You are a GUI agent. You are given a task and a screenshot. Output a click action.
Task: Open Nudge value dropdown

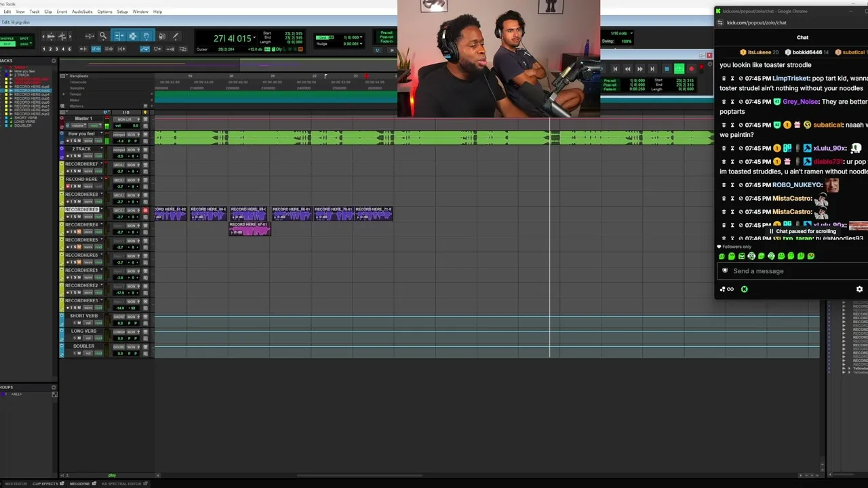pyautogui.click(x=361, y=43)
